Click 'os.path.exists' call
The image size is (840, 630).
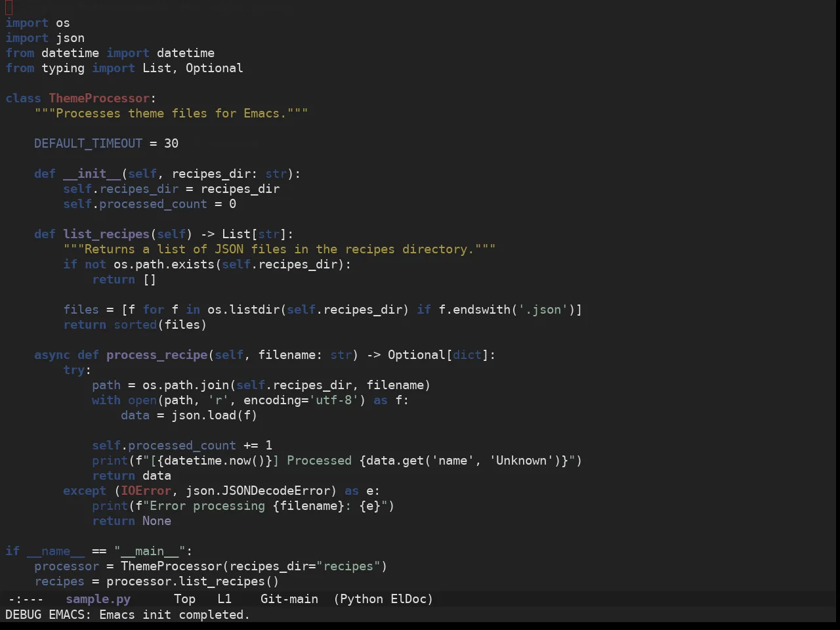[x=164, y=264]
